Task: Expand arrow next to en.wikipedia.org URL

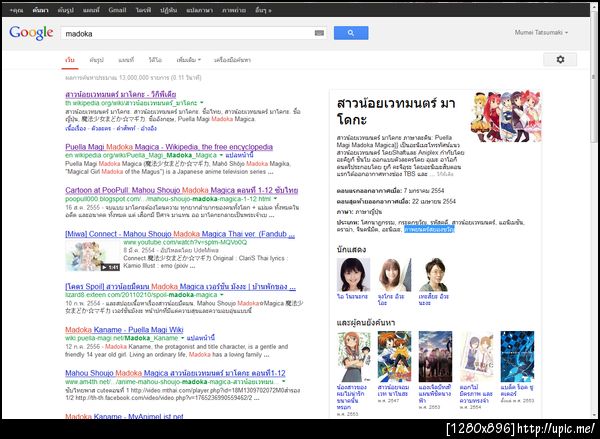Action: click(x=221, y=155)
